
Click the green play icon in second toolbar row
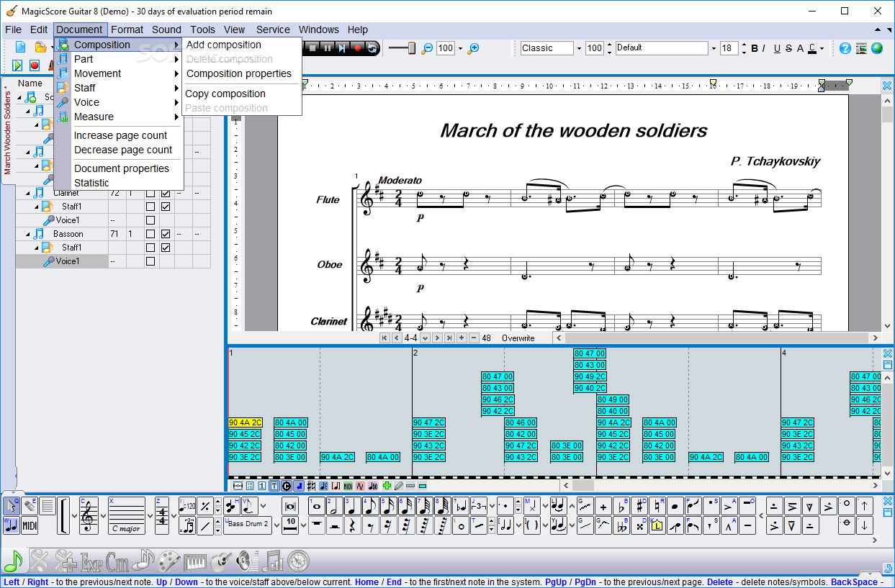point(17,65)
